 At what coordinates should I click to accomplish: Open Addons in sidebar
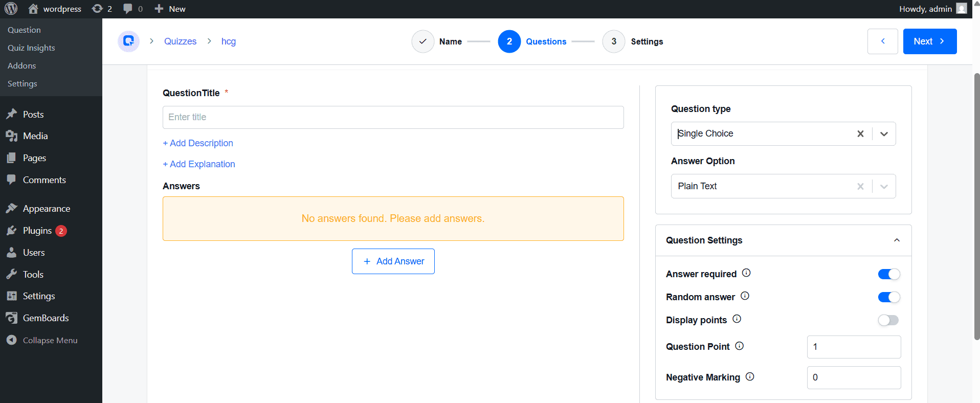(21, 65)
